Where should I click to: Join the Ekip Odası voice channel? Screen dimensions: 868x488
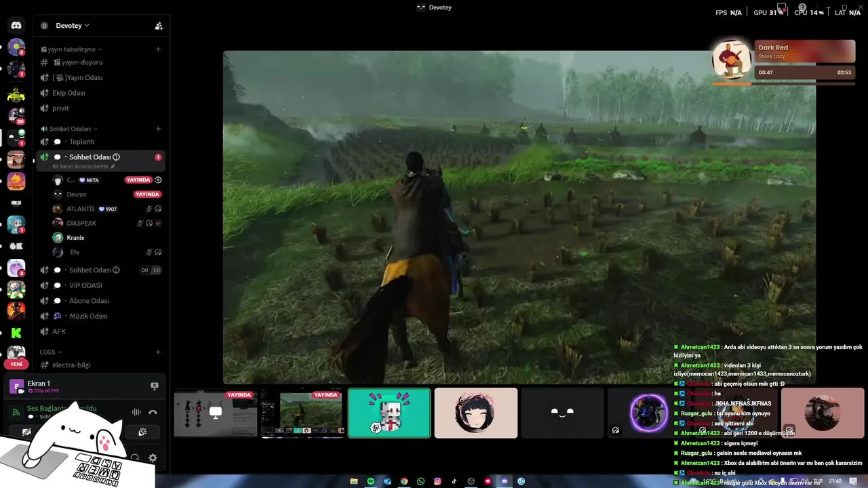pyautogui.click(x=101, y=93)
